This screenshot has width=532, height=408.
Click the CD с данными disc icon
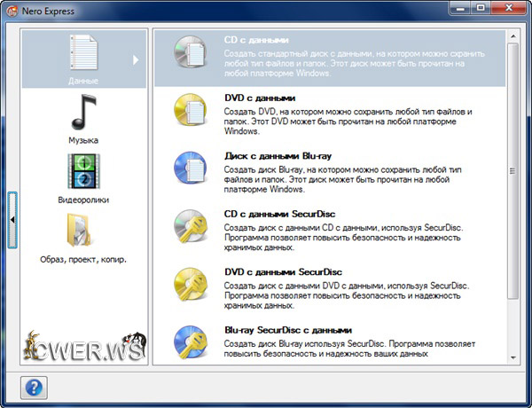pyautogui.click(x=190, y=54)
